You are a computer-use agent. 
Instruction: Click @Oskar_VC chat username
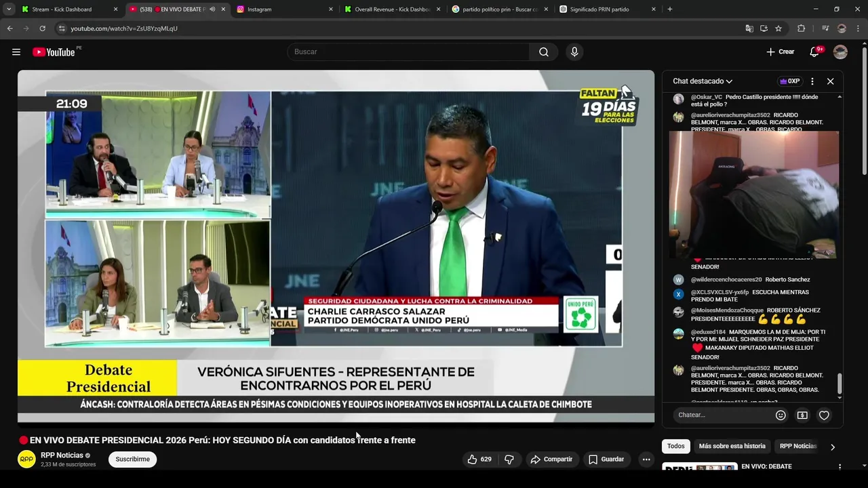click(x=707, y=97)
